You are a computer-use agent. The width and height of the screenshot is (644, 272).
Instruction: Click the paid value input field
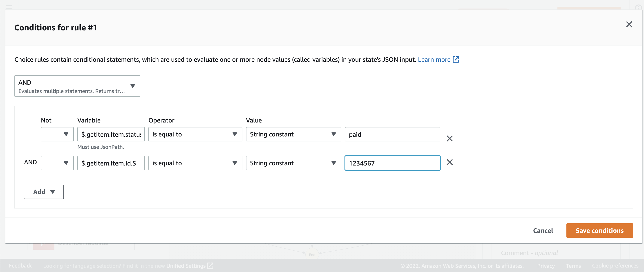coord(392,134)
